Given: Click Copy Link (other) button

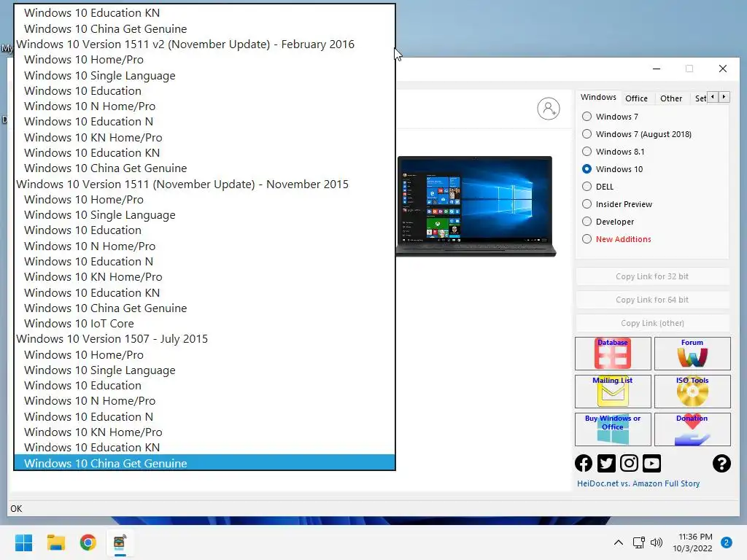Looking at the screenshot, I should 652,323.
